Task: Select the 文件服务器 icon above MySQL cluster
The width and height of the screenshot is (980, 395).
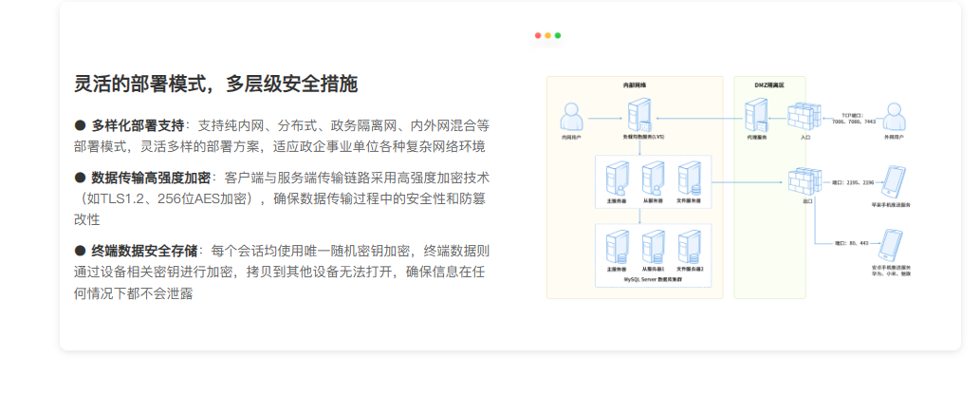Action: [690, 178]
